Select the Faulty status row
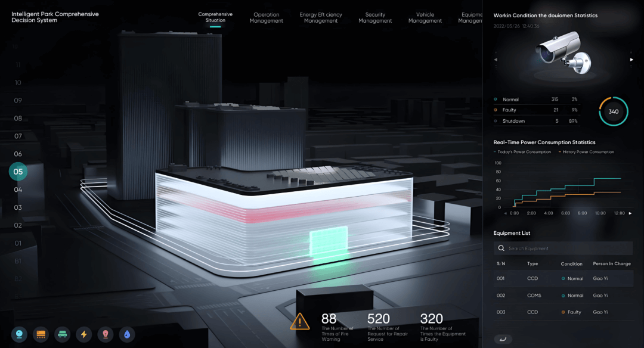 [x=536, y=110]
